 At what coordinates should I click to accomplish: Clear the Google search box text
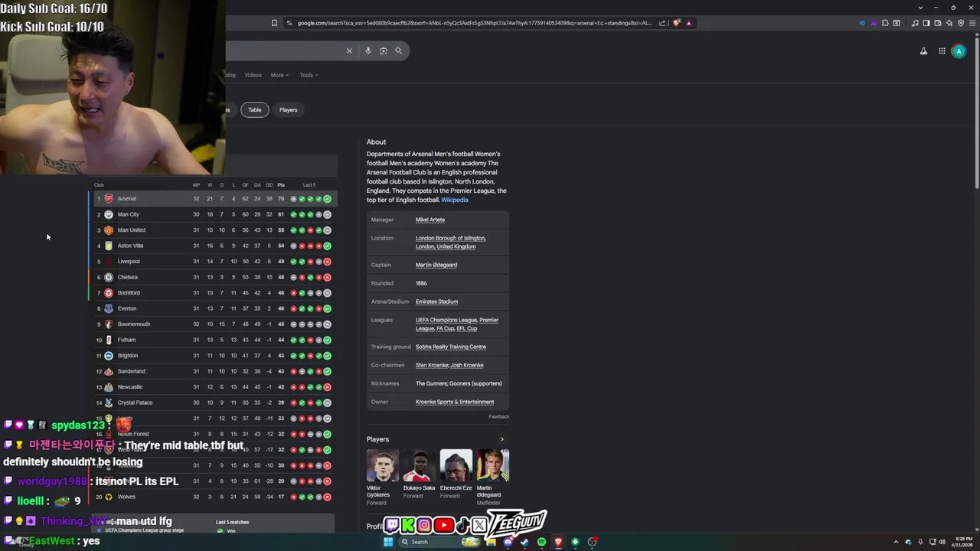point(349,51)
